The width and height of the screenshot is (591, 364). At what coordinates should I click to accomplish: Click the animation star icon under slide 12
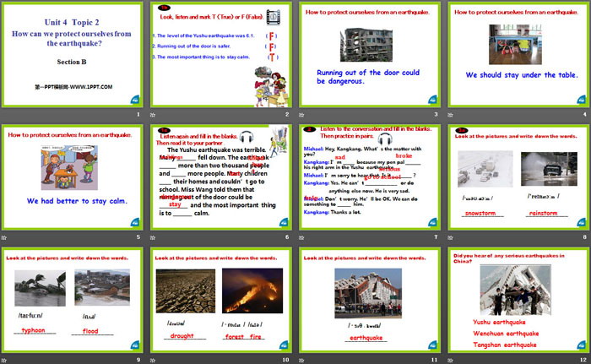point(450,361)
